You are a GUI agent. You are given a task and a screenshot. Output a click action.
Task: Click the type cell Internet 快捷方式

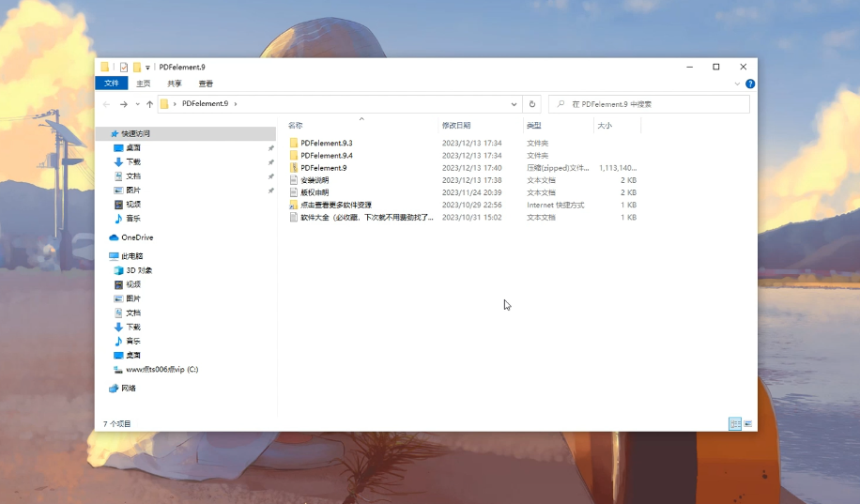(x=556, y=206)
